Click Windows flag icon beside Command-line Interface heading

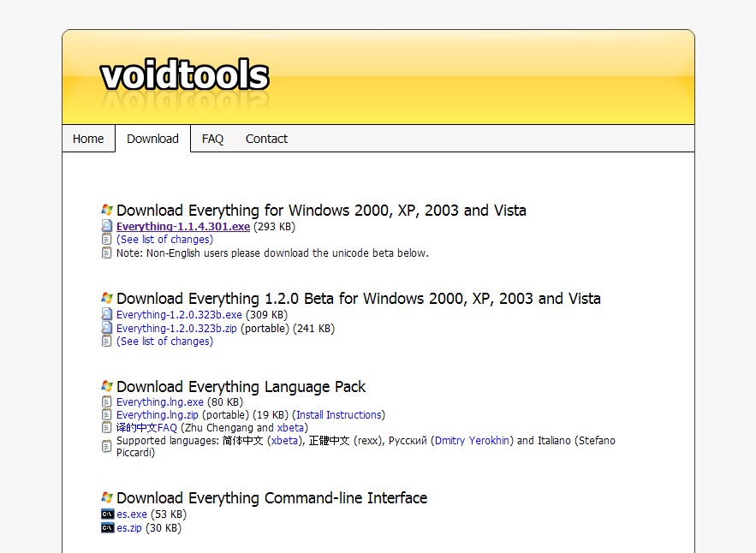(x=106, y=497)
